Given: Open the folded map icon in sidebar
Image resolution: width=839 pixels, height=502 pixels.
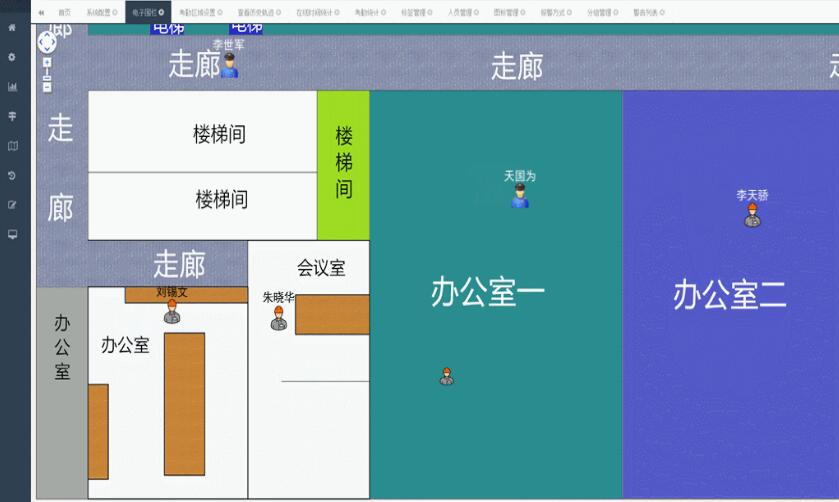Looking at the screenshot, I should click(x=12, y=146).
